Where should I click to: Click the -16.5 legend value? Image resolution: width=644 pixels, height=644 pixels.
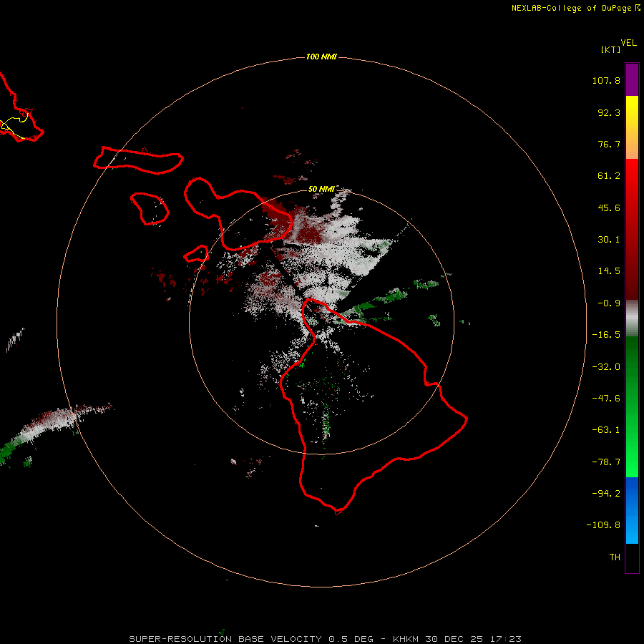coord(606,335)
